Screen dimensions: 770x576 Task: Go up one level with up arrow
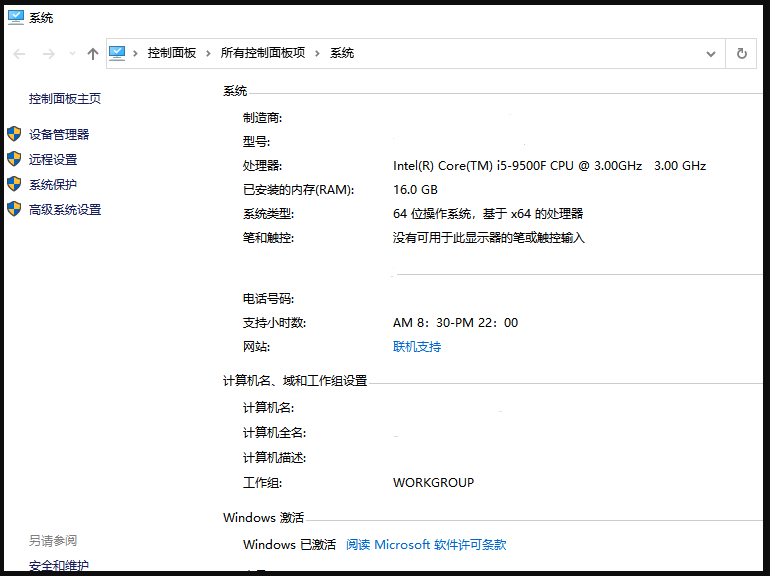(93, 54)
